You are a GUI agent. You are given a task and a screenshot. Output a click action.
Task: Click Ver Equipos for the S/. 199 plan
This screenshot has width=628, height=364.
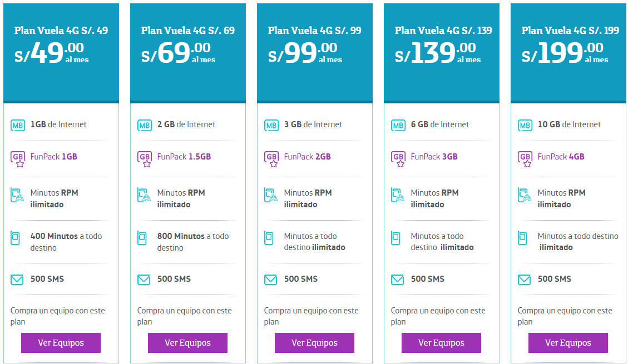[x=568, y=343]
